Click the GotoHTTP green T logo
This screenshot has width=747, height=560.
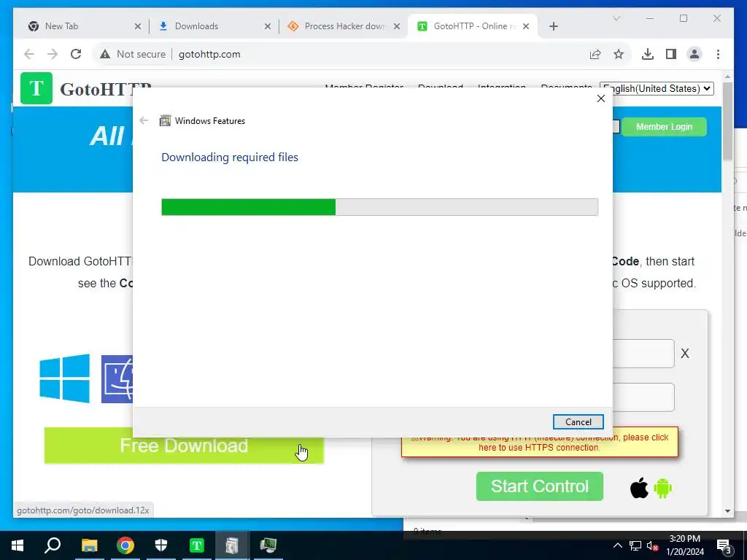point(36,88)
